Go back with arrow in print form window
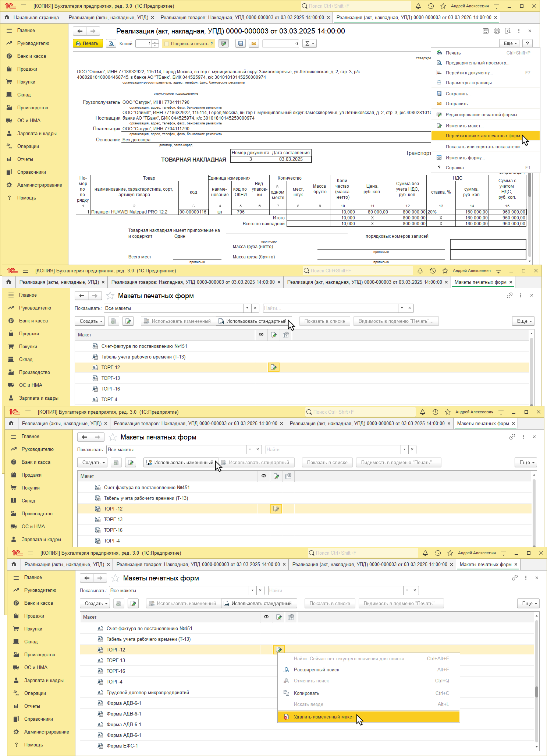 [80, 31]
